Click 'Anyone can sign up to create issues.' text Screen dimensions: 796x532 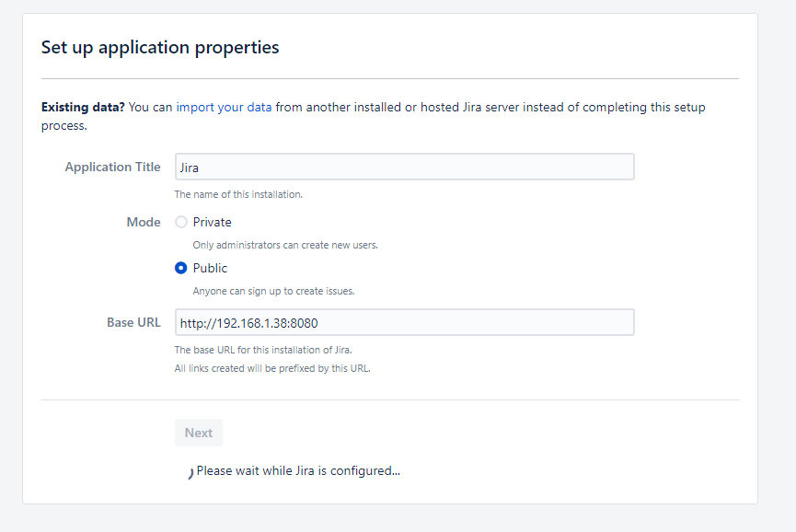coord(273,291)
